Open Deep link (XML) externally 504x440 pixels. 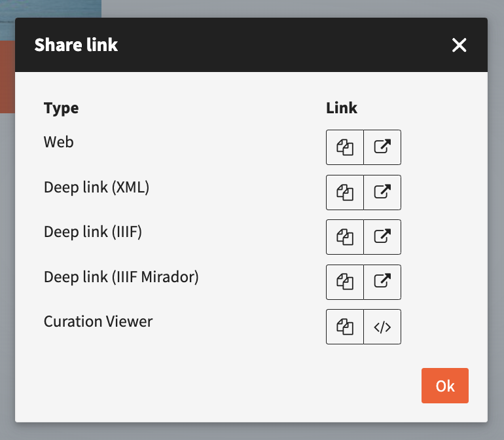[x=382, y=192]
